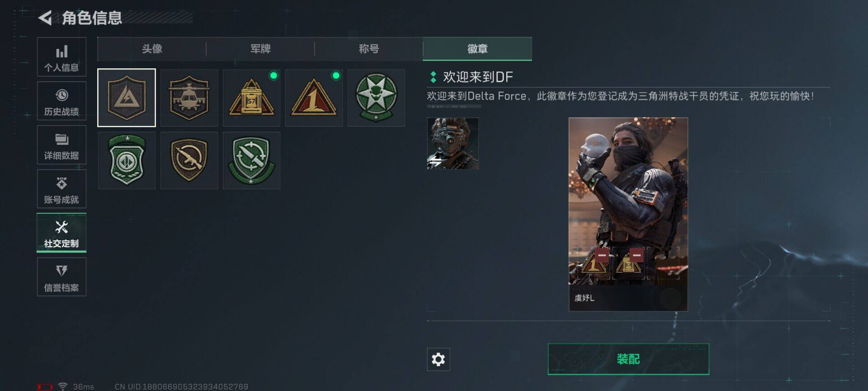Image resolution: width=868 pixels, height=391 pixels.
Task: Click the 装配 equip button
Action: point(628,359)
